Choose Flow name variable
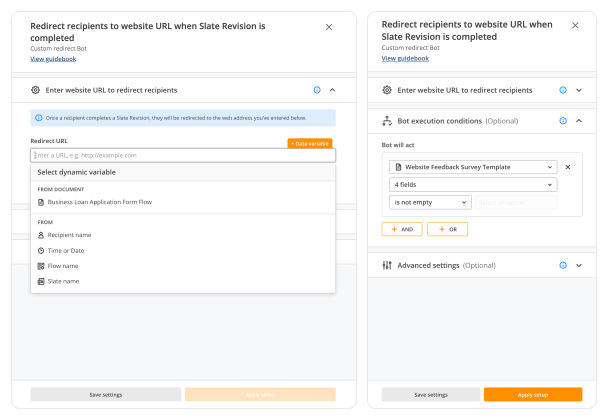 pos(183,266)
